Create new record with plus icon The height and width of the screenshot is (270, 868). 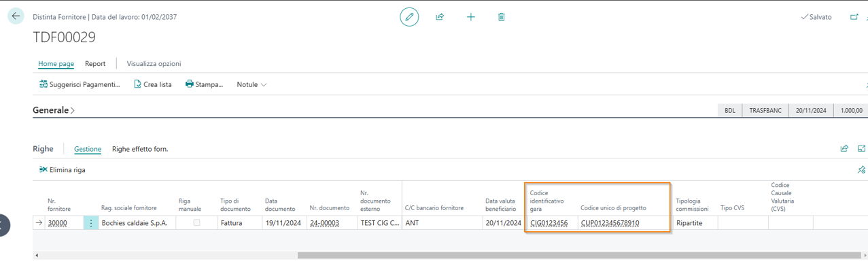(x=470, y=17)
